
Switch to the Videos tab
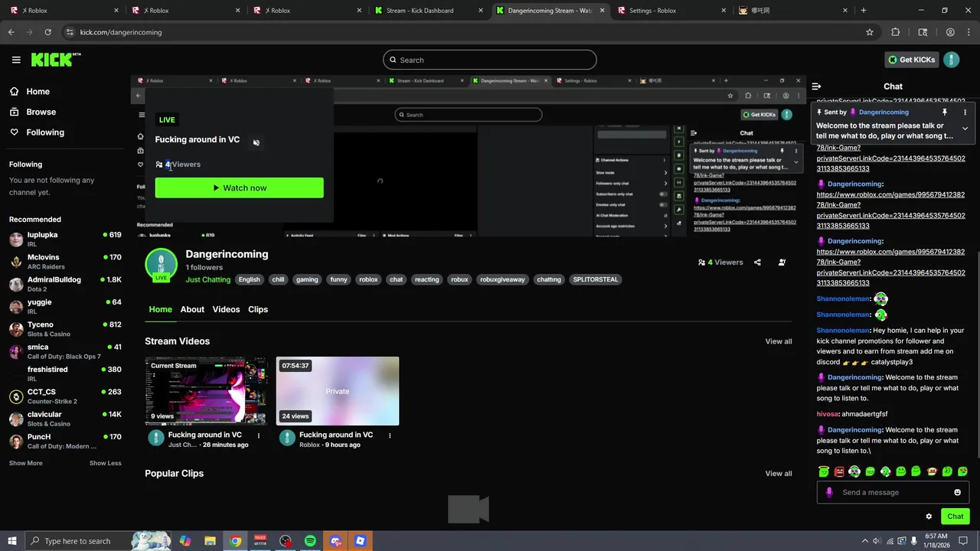click(226, 309)
